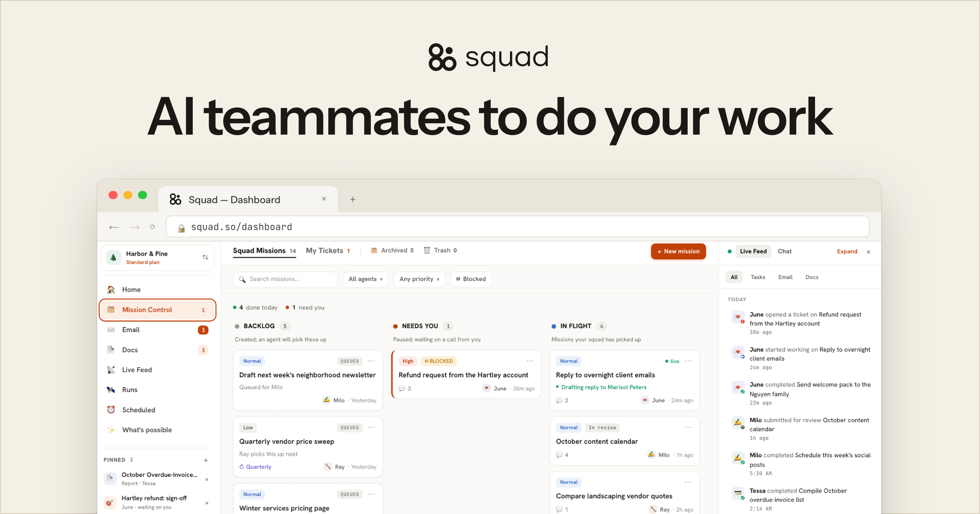Switch to My Tickets tab
980x514 pixels.
(328, 251)
